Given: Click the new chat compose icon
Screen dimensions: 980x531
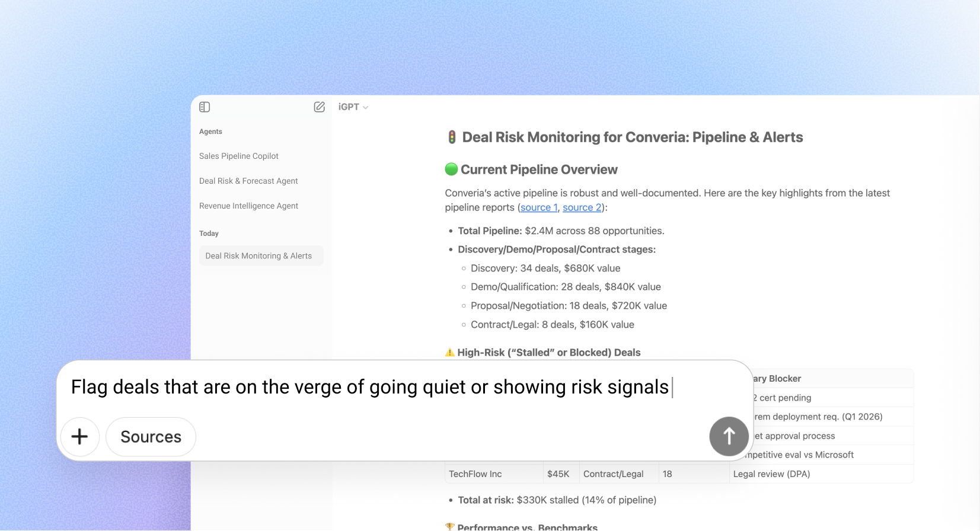Looking at the screenshot, I should click(x=319, y=107).
